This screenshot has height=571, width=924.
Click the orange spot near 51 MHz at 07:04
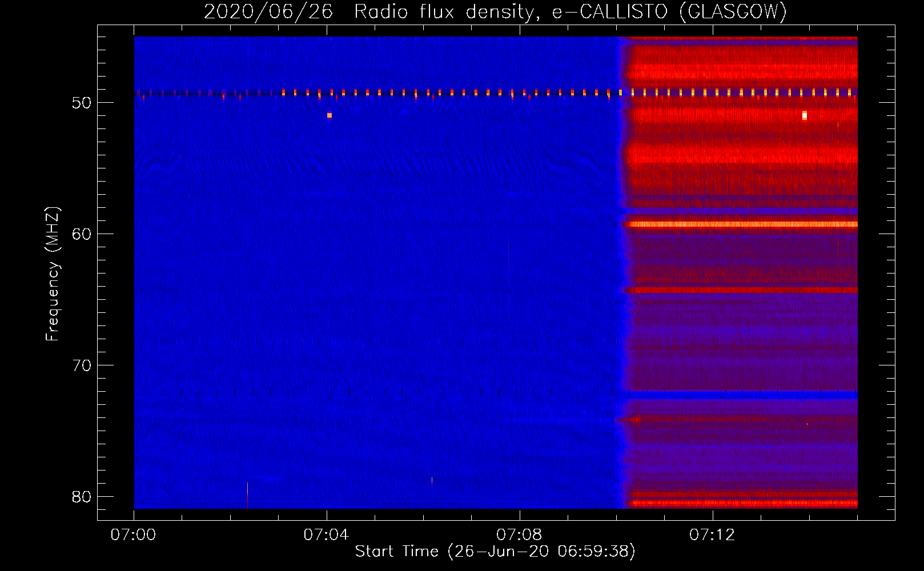click(x=330, y=115)
